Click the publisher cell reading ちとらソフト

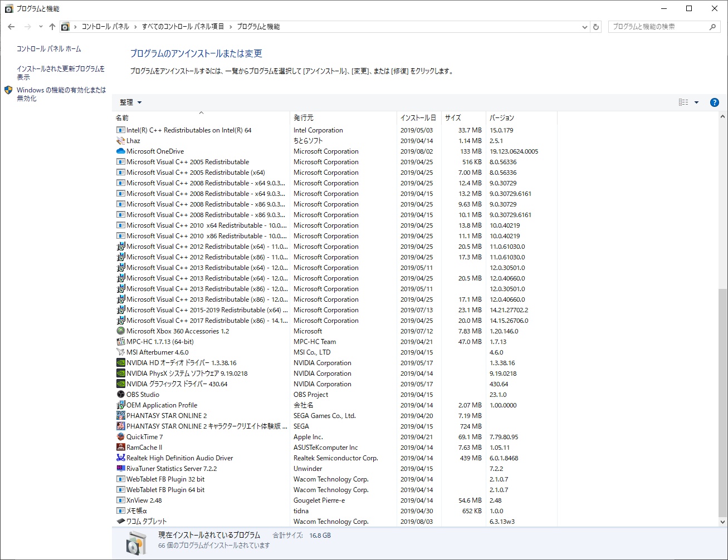(308, 141)
